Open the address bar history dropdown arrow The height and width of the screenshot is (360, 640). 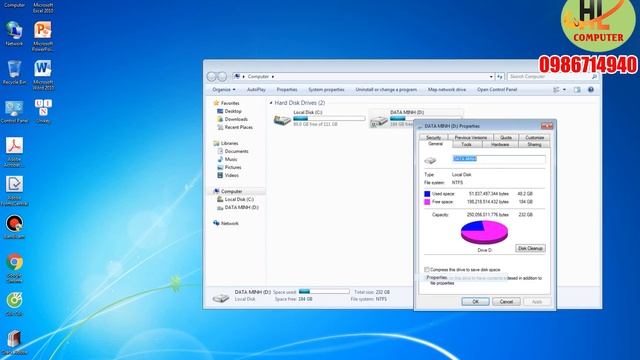491,76
